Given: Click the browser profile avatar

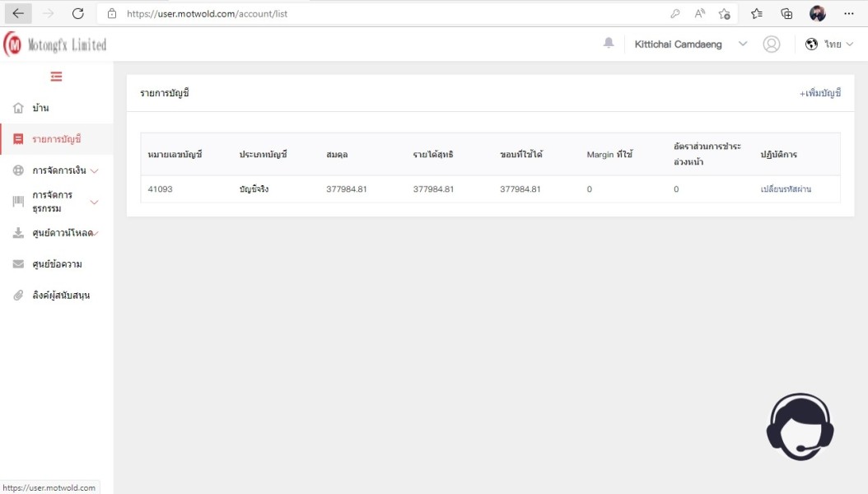Looking at the screenshot, I should point(818,13).
